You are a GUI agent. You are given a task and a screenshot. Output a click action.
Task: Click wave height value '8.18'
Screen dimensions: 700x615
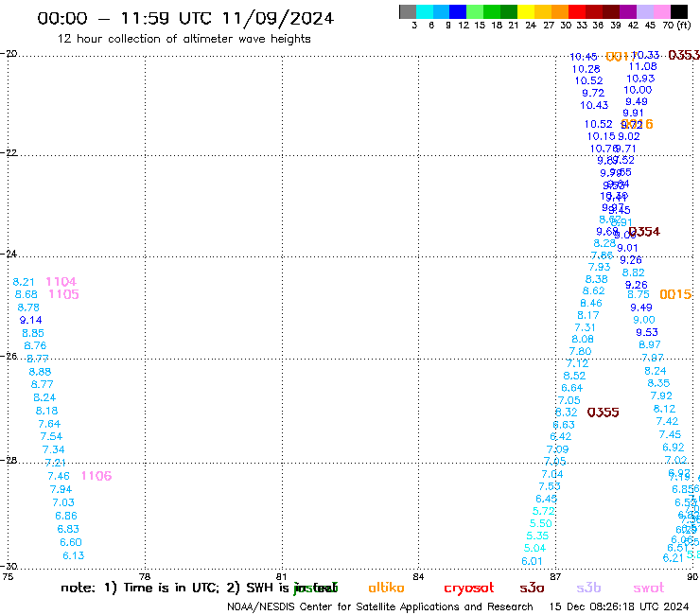[x=47, y=411]
